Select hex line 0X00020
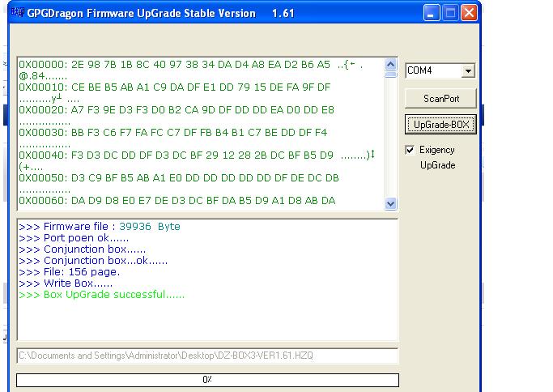This screenshot has height=392, width=553. coord(177,109)
